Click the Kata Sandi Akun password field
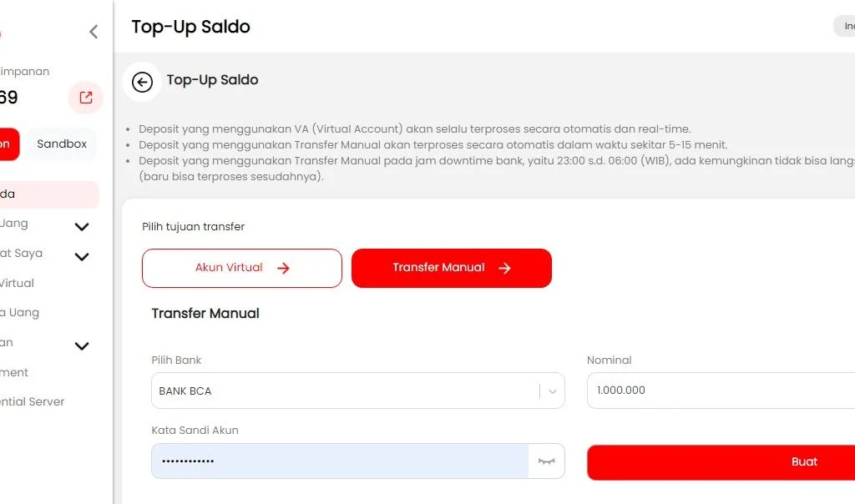Viewport: 855px width, 504px height. [334, 461]
